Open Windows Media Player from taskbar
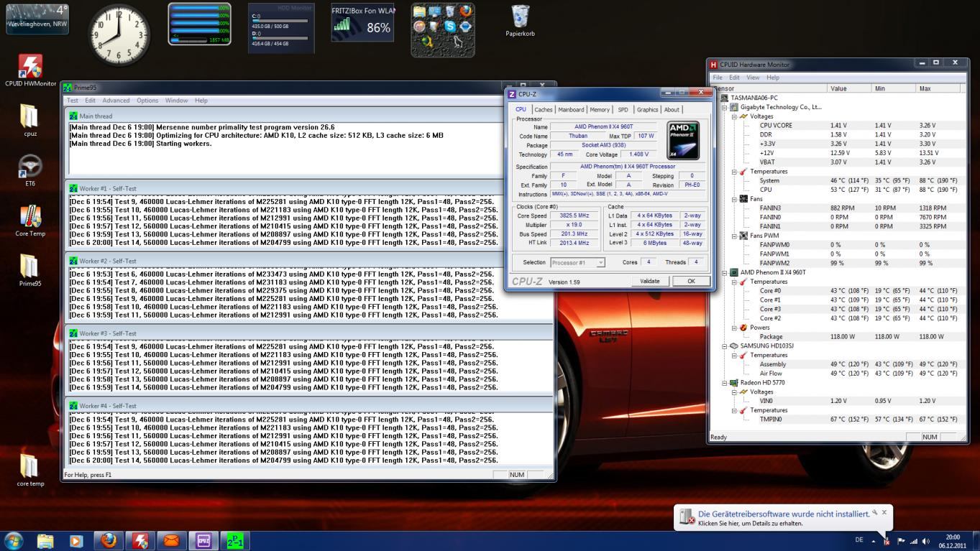 click(x=76, y=541)
